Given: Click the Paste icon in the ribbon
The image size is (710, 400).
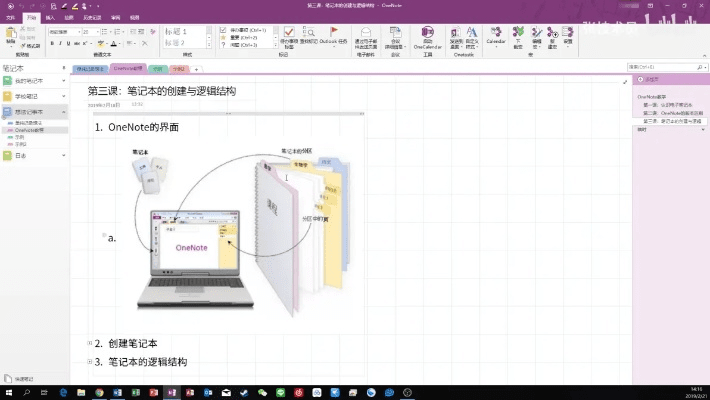Looking at the screenshot, I should coord(12,34).
